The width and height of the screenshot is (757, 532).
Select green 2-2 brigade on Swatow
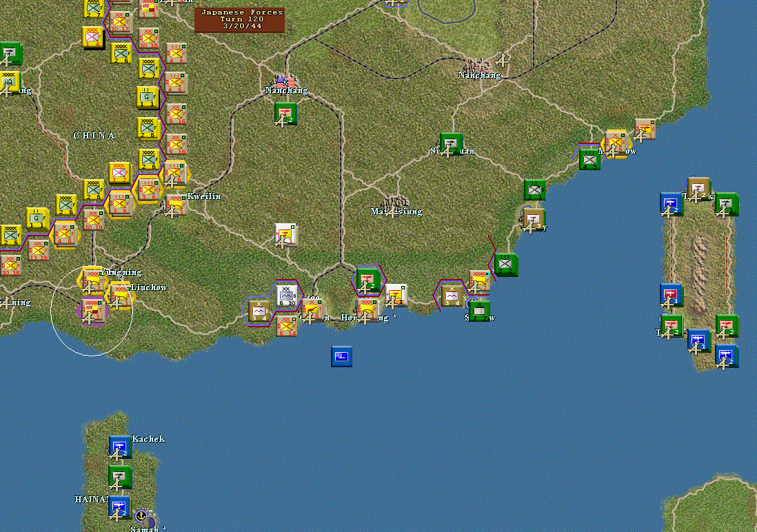pos(479,310)
